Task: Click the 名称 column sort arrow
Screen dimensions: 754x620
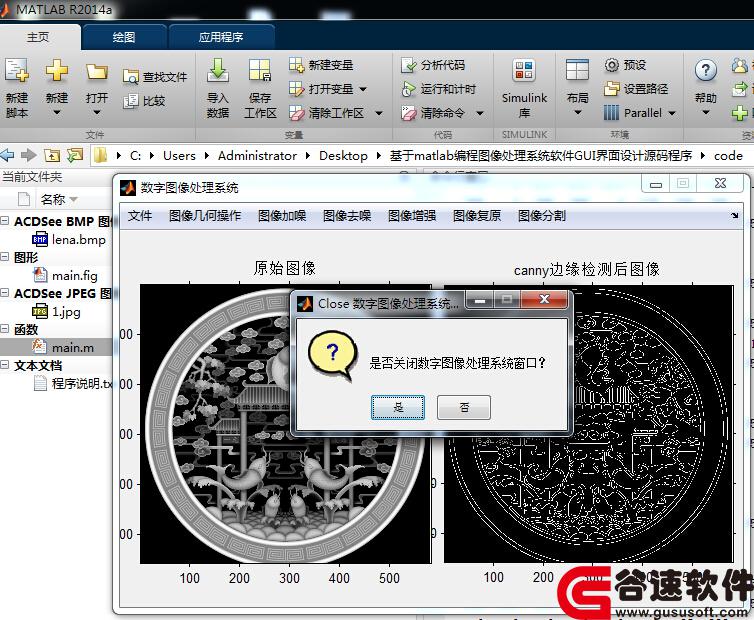Action: tap(74, 199)
